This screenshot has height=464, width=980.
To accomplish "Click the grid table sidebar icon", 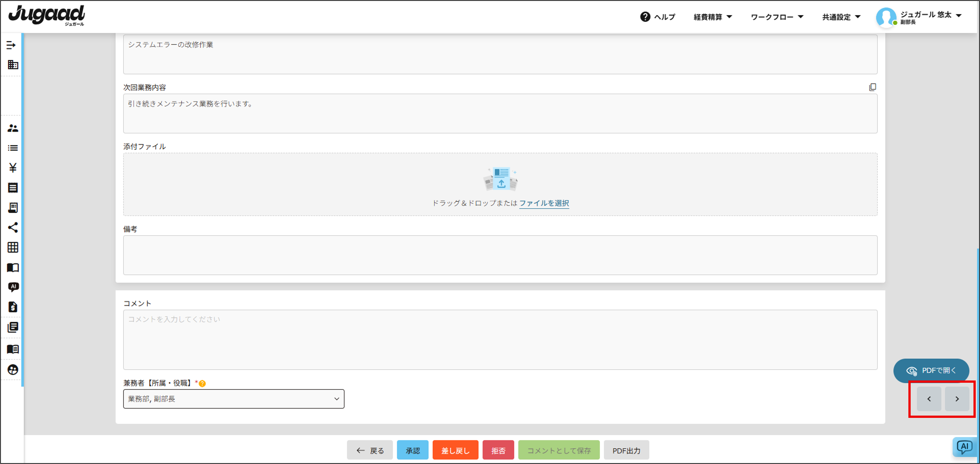I will coord(13,248).
